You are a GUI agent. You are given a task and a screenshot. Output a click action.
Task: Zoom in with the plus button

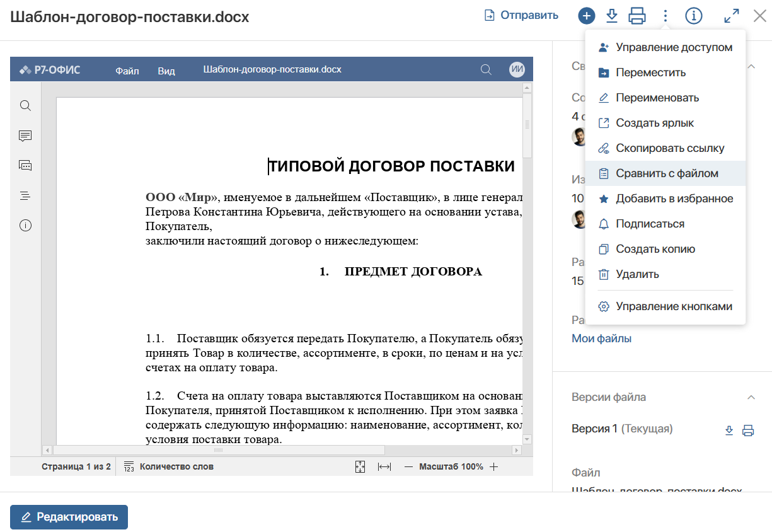(x=494, y=466)
